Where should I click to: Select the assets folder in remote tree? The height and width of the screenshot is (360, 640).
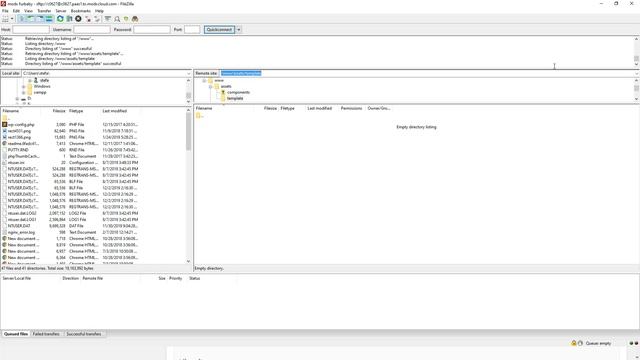click(226, 87)
